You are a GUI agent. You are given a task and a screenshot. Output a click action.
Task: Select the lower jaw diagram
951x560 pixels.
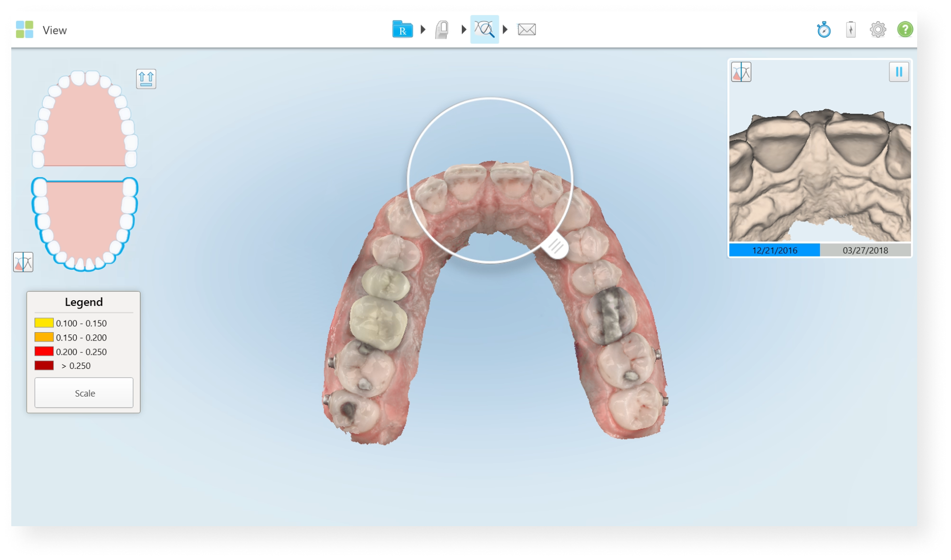(x=85, y=224)
